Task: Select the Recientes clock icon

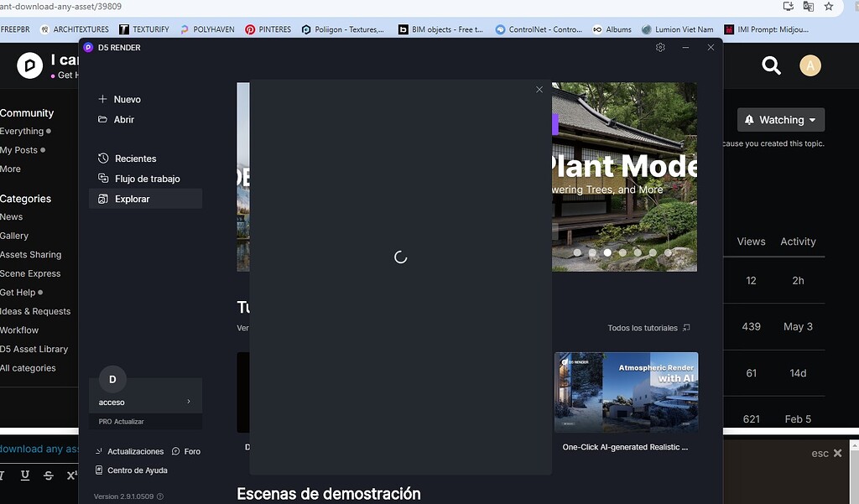Action: pos(104,158)
